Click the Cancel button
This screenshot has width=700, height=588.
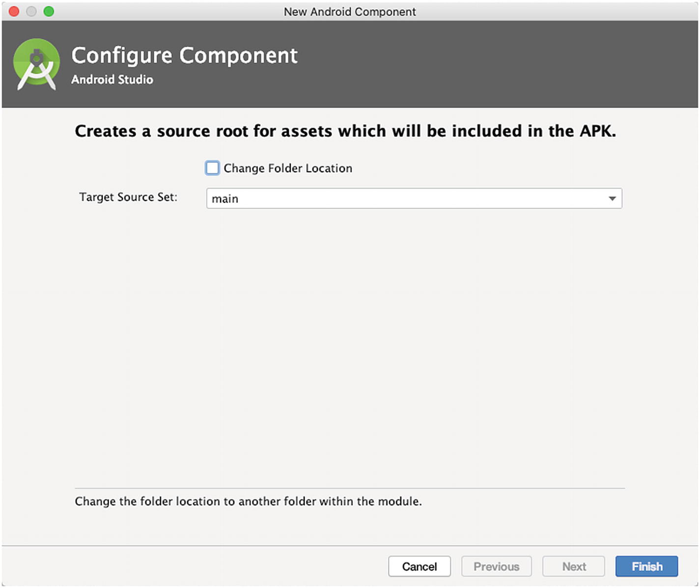click(420, 566)
